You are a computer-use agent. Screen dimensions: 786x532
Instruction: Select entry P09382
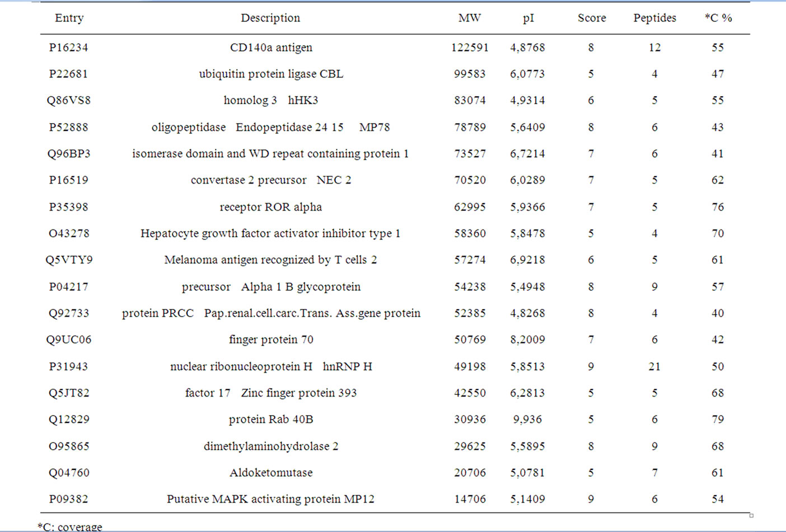[68, 499]
